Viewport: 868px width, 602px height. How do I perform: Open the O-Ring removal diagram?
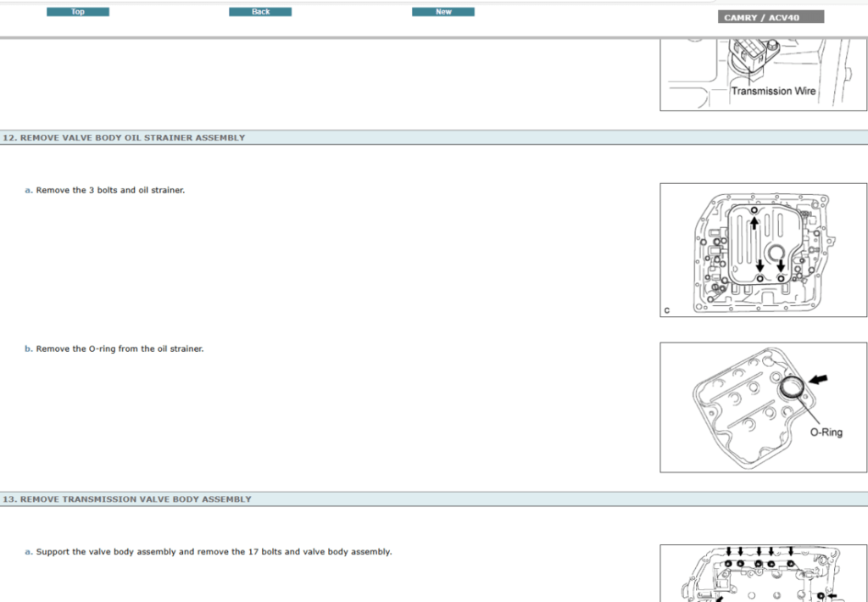tap(763, 407)
